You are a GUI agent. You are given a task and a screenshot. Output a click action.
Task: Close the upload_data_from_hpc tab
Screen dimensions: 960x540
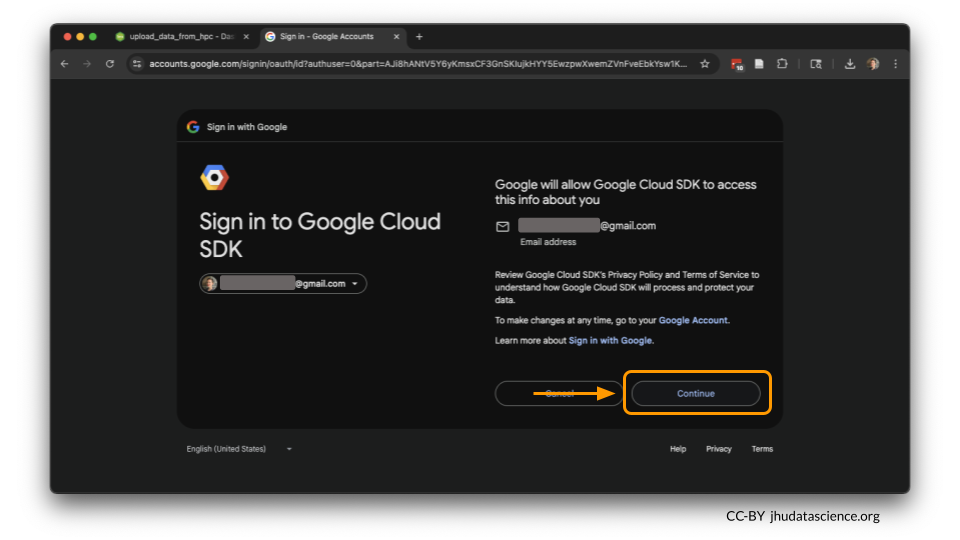[x=246, y=37]
